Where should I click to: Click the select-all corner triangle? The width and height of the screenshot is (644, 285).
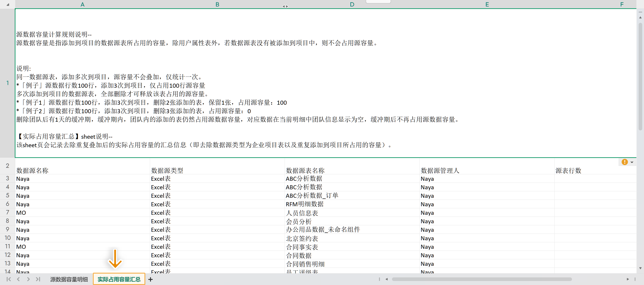(x=8, y=4)
